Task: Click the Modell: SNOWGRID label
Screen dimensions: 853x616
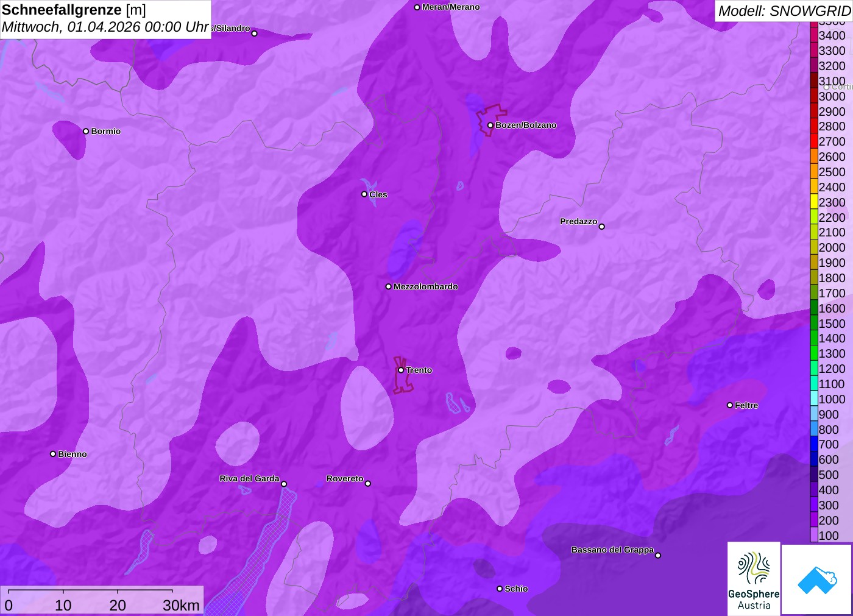Action: coord(784,11)
